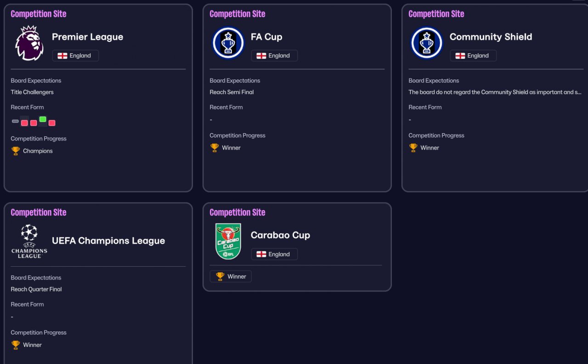Click the green win square in Recent Form

tap(43, 119)
